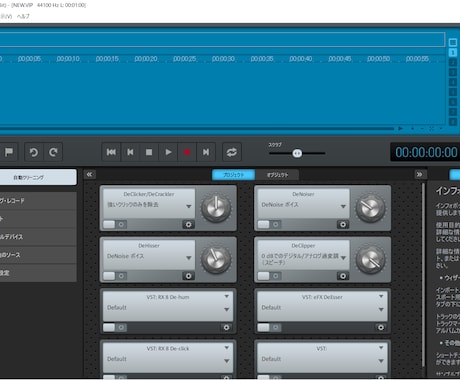Click the DeNoiser amount knob

click(x=370, y=208)
